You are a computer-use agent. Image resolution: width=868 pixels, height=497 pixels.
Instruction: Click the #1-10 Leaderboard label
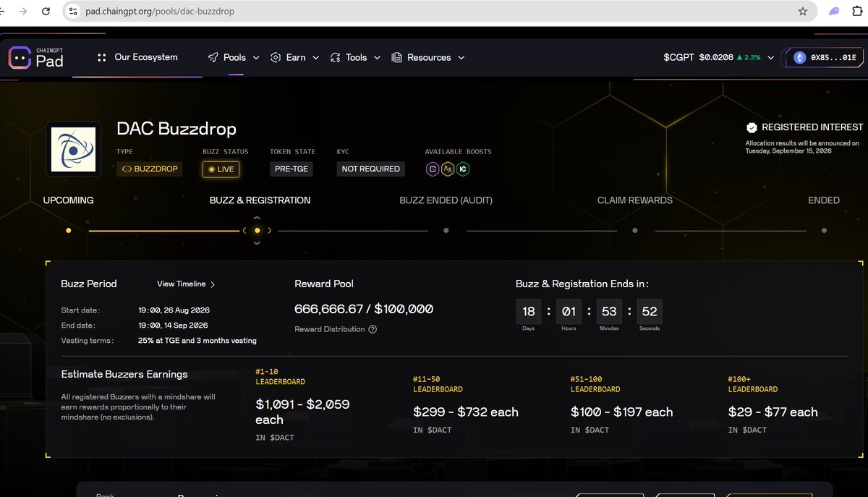click(281, 376)
